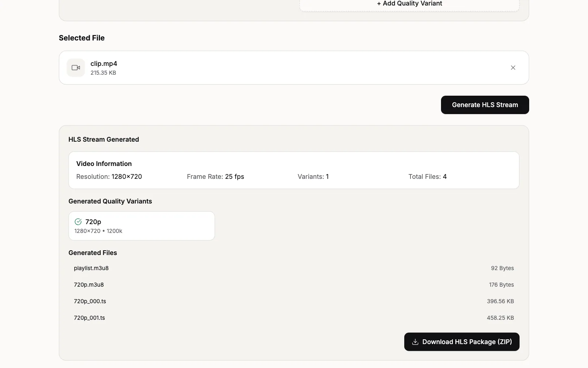The height and width of the screenshot is (368, 588).
Task: Click the 176 Bytes size value
Action: tap(501, 285)
